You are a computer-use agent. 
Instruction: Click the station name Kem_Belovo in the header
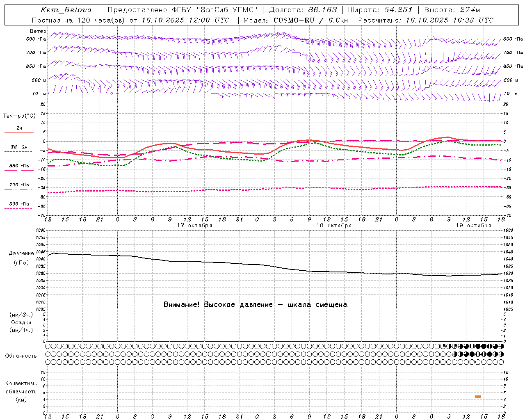(66, 10)
